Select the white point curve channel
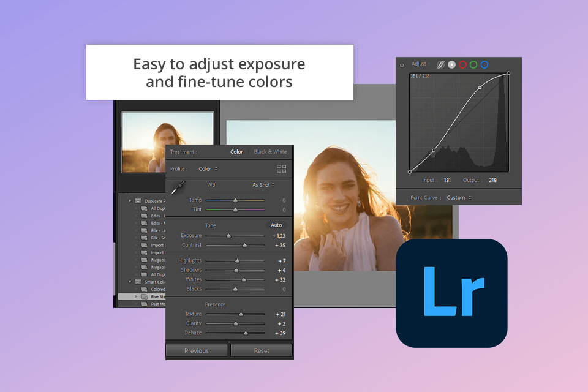 click(x=452, y=64)
